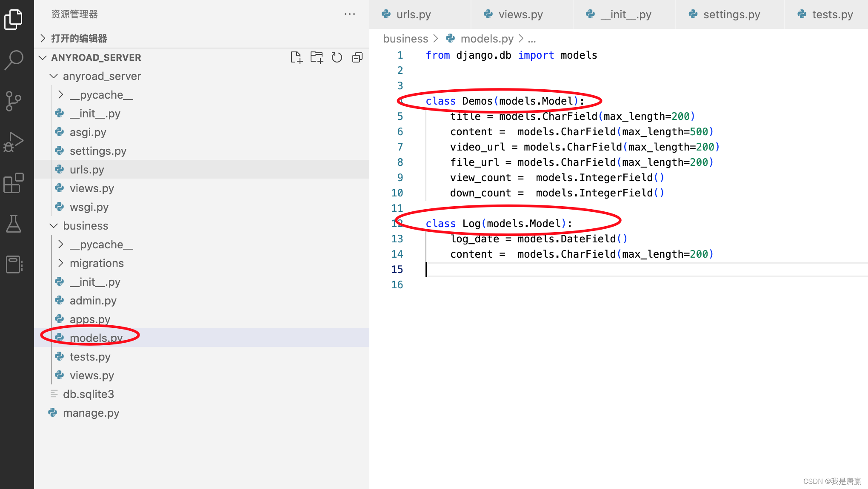Viewport: 868px width, 489px height.
Task: Refresh the Explorer file tree
Action: pyautogui.click(x=337, y=57)
